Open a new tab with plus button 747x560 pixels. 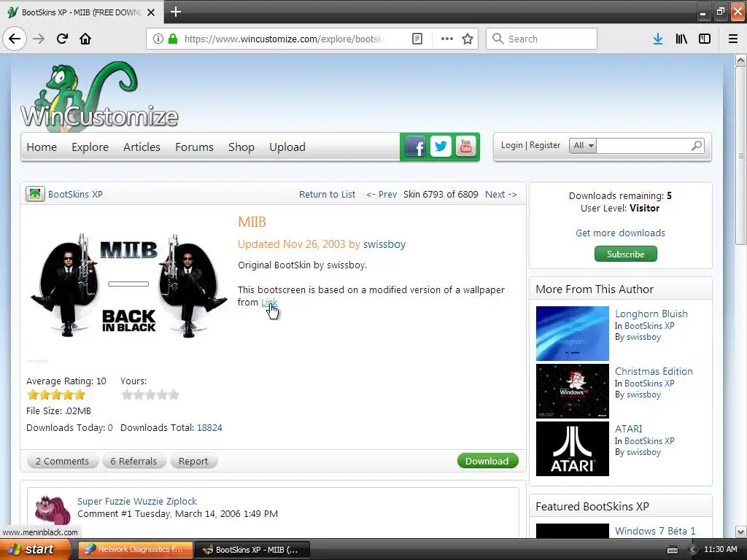coord(175,12)
